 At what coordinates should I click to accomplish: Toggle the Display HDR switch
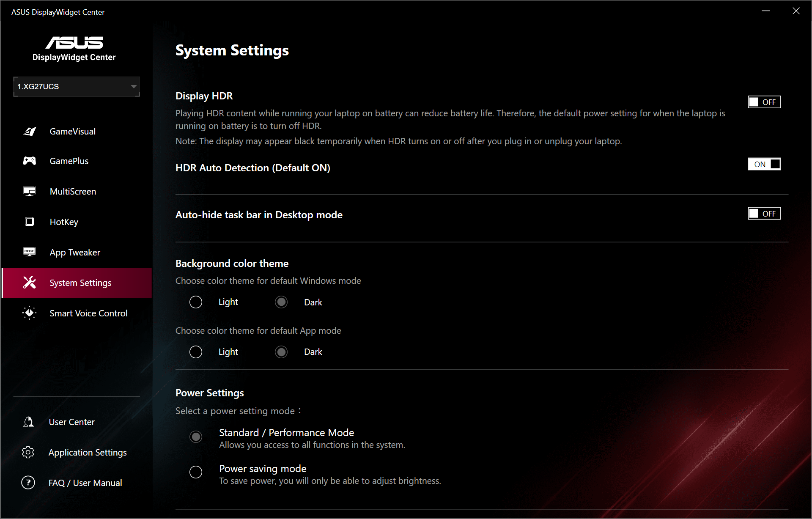click(x=764, y=102)
